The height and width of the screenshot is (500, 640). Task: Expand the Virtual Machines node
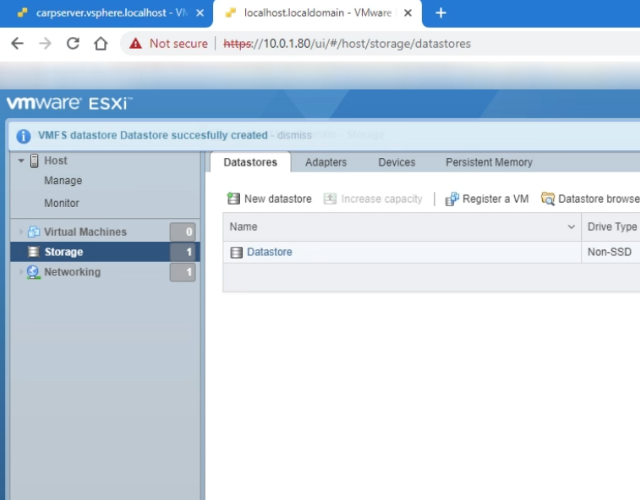21,232
